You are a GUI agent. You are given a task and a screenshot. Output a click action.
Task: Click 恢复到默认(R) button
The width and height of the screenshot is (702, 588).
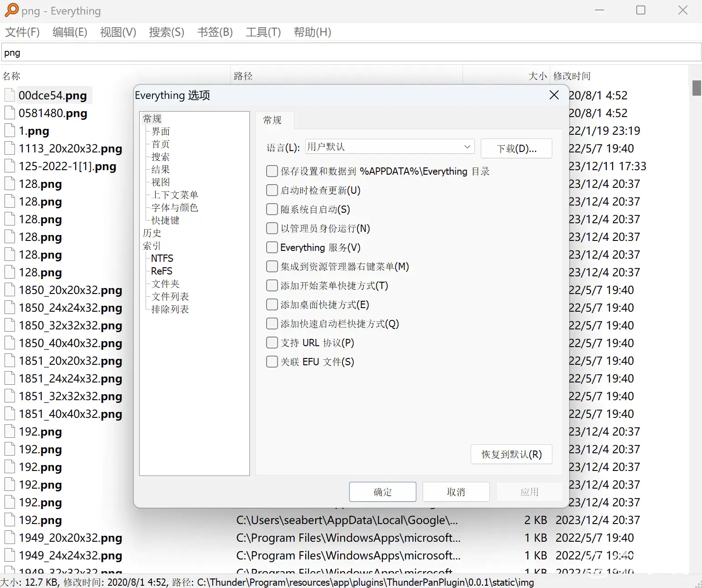511,454
